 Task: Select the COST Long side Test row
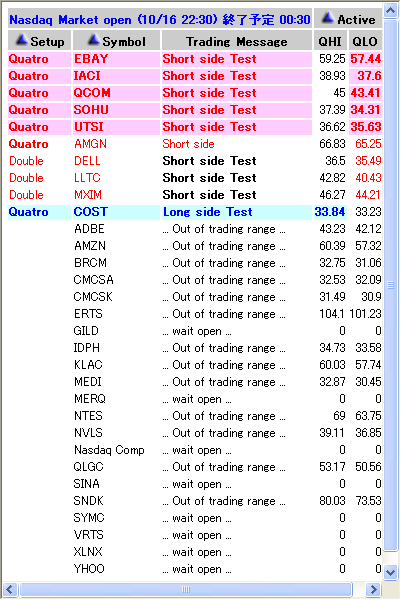(195, 212)
